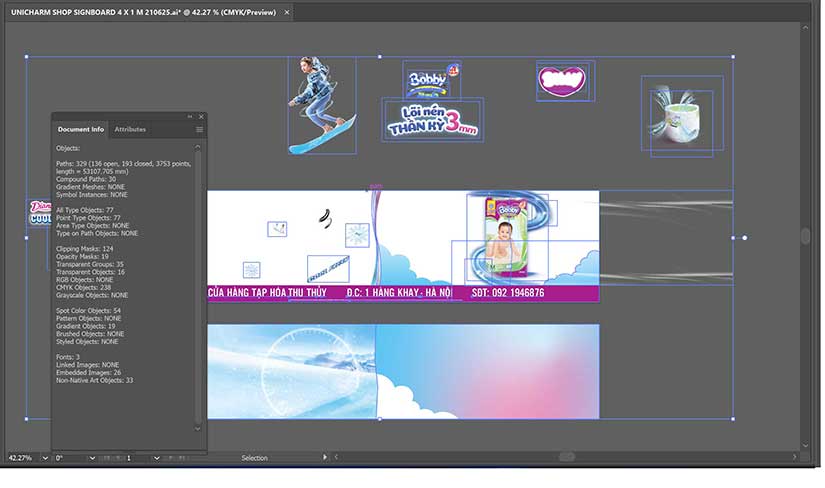Open the zoom level dropdown at 42.27%
Viewport: 825px width, 488px height.
pos(45,458)
